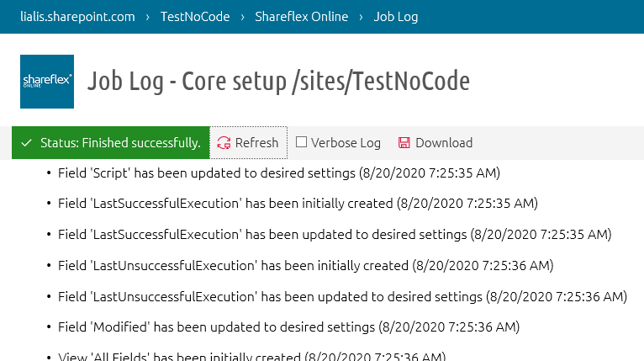The height and width of the screenshot is (361, 644).
Task: Select the View 'All Fields' created entry
Action: (x=251, y=356)
